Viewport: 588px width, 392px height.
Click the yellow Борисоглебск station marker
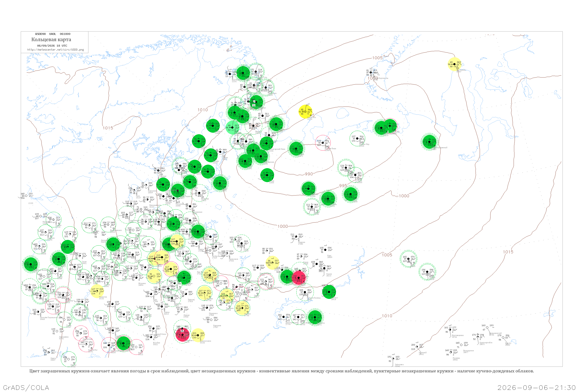click(198, 335)
